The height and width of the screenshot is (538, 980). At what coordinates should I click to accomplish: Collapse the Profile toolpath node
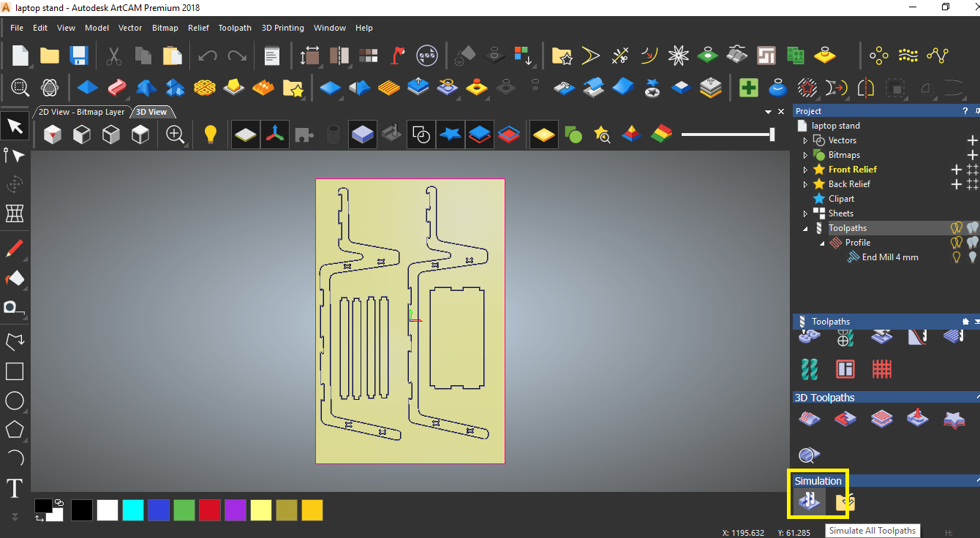point(822,243)
